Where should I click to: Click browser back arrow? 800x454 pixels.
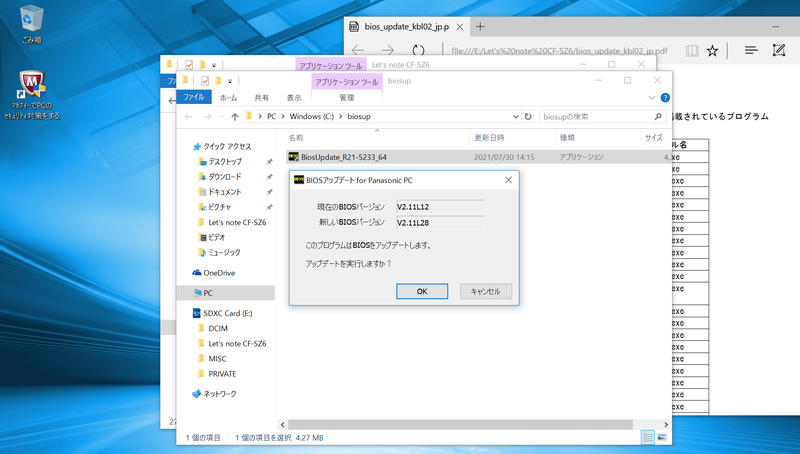(358, 50)
